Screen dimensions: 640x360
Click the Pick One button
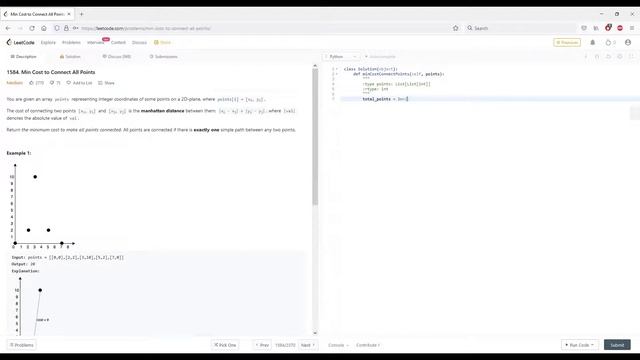coord(225,345)
